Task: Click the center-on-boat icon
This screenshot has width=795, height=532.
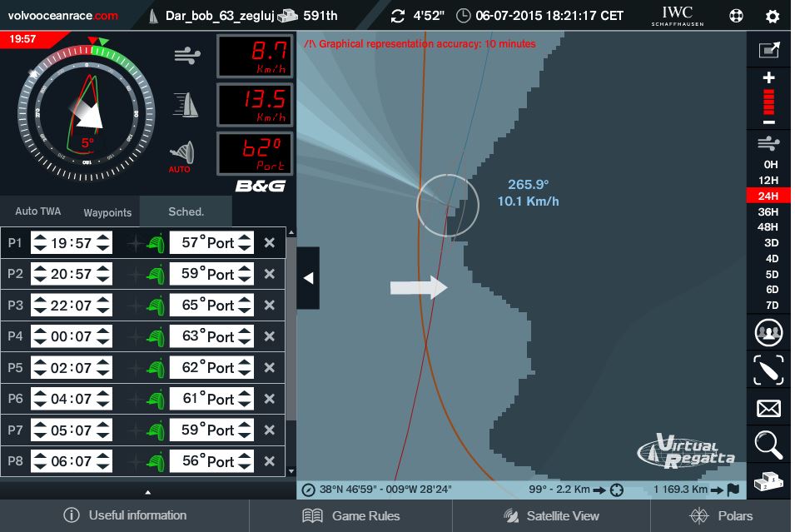Action: 768,370
